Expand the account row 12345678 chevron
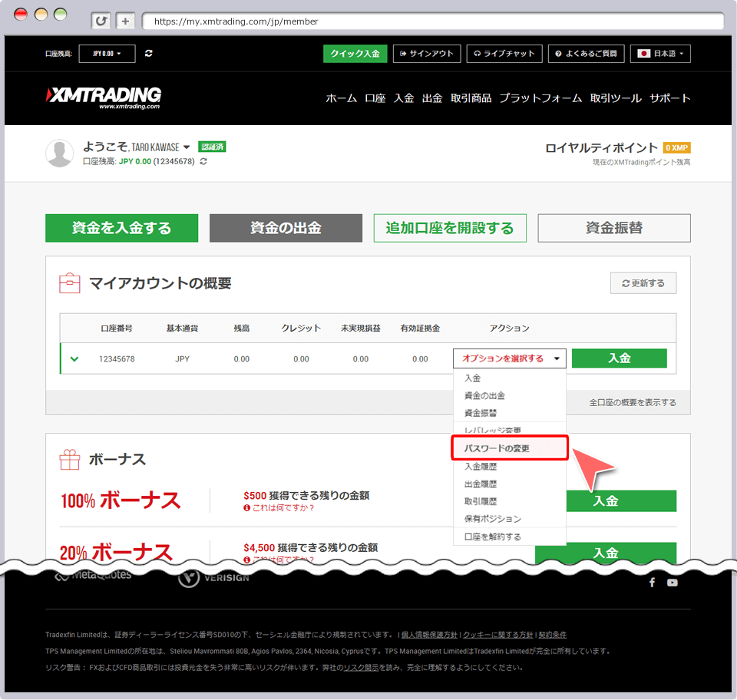737x700 pixels. point(74,358)
